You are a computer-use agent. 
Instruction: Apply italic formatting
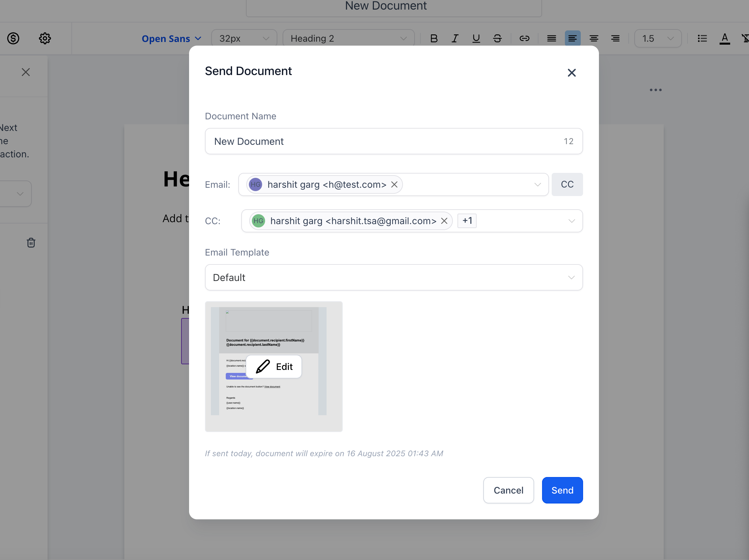[455, 38]
